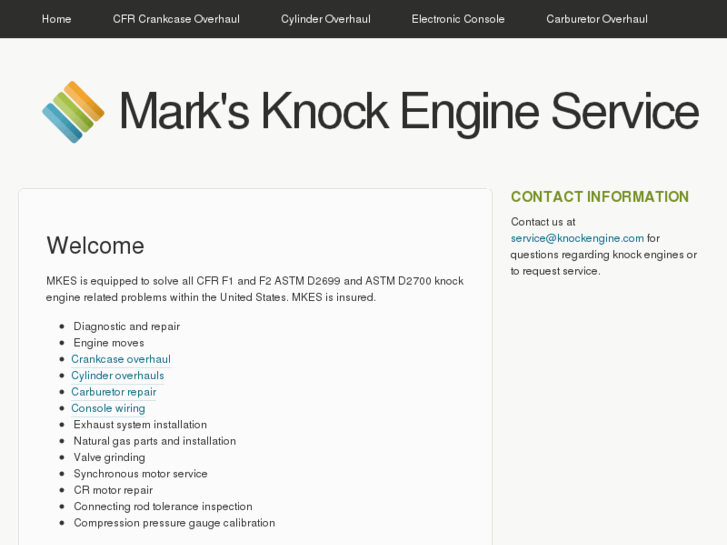Viewport: 727px width, 545px height.
Task: Click the Valve grinding list item
Action: [x=109, y=457]
